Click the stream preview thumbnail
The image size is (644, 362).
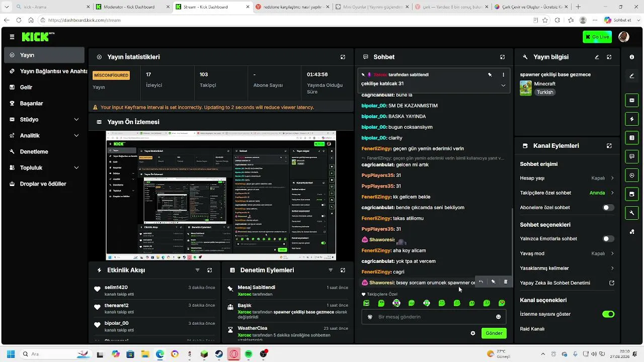click(x=221, y=196)
